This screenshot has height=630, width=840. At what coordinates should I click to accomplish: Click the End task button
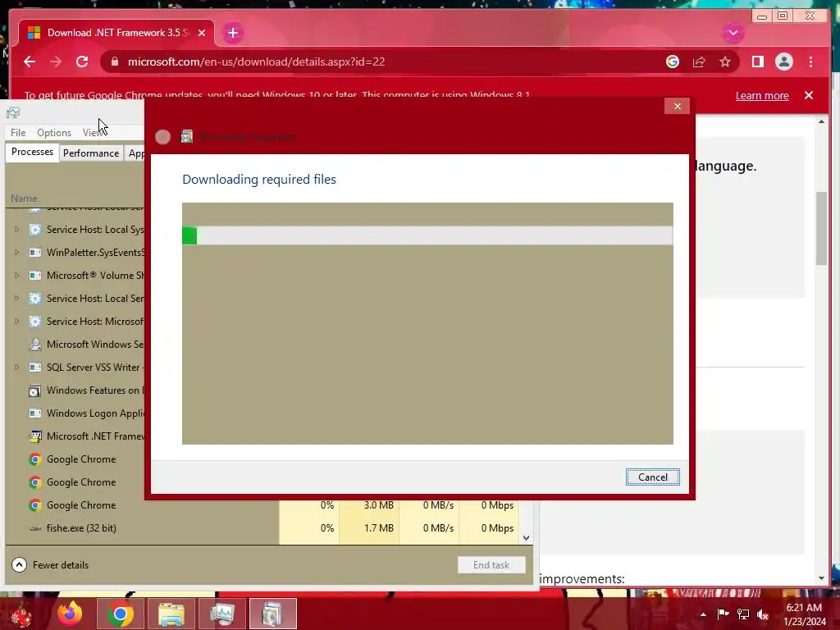click(491, 565)
